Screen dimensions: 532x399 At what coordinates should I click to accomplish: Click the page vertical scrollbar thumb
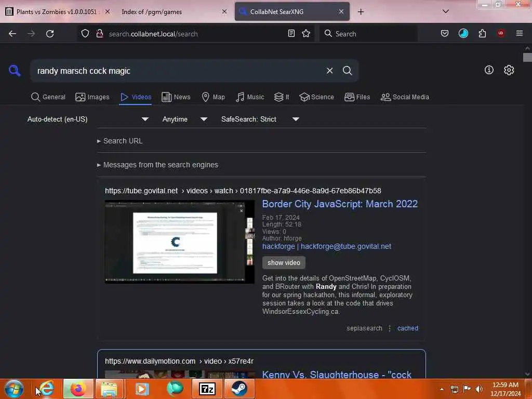527,57
